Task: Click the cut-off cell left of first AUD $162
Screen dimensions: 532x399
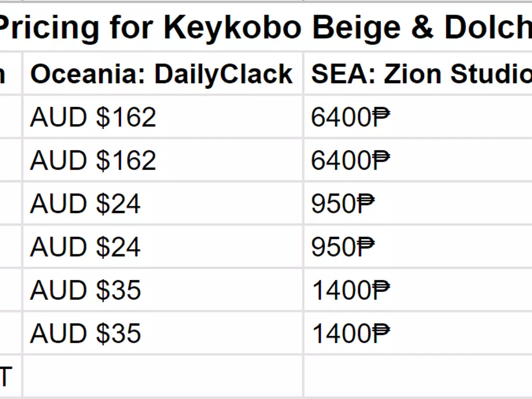Action: [10, 117]
